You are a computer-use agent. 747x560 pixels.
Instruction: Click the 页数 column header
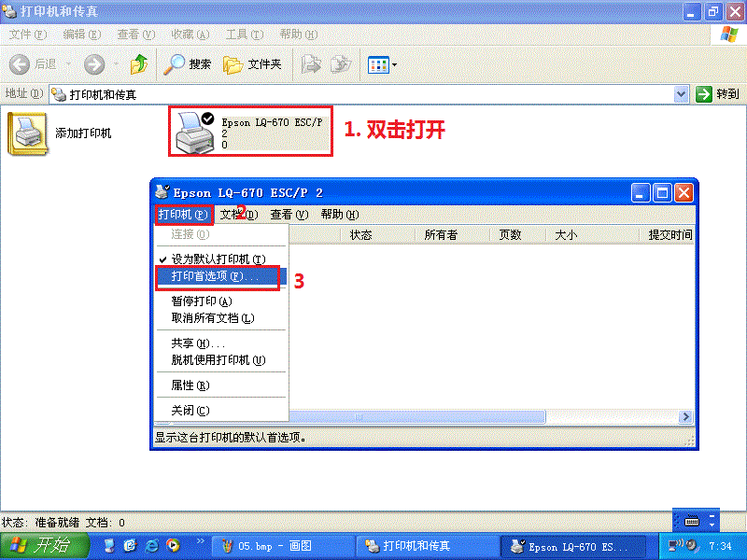518,235
